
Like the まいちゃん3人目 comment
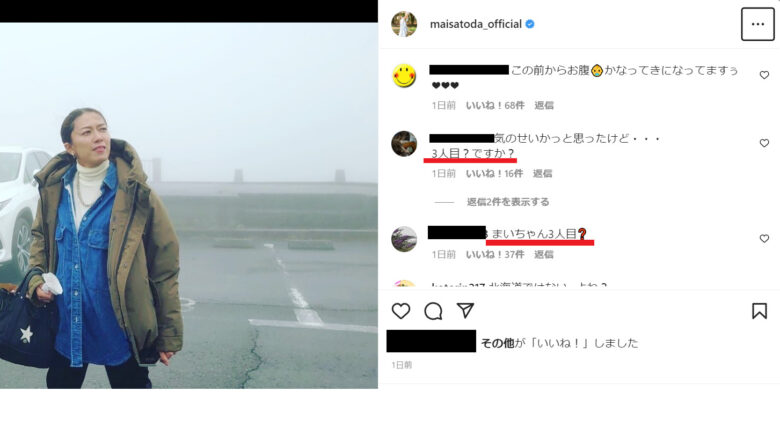point(764,239)
